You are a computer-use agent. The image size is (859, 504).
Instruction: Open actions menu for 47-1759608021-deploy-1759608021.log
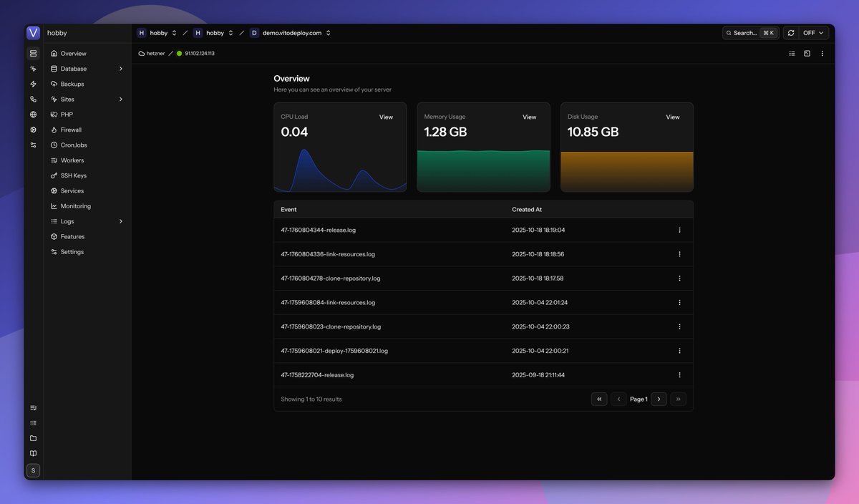point(679,351)
